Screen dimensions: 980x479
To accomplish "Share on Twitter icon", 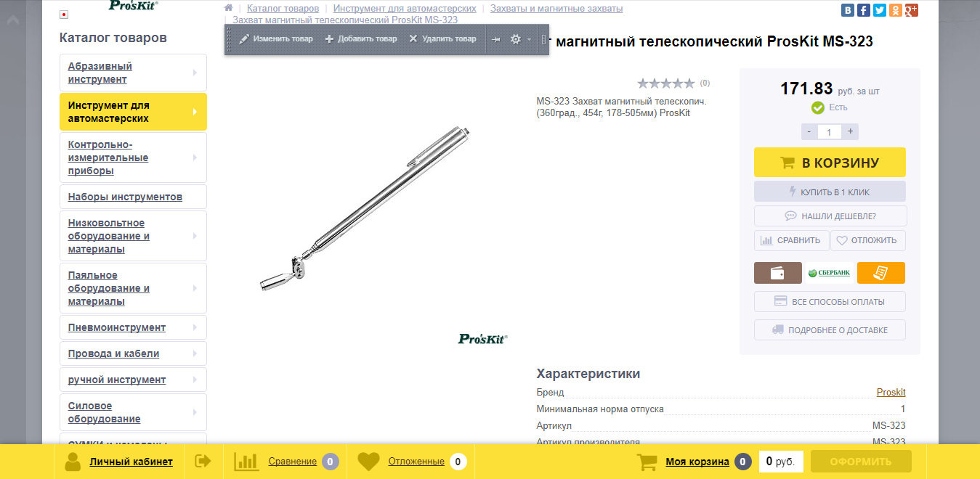I will (x=880, y=10).
